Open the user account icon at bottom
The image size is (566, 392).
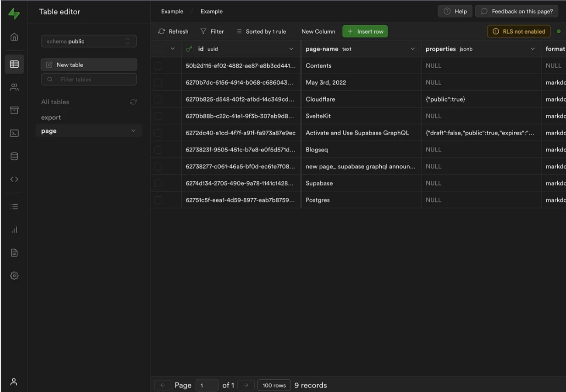(x=14, y=382)
